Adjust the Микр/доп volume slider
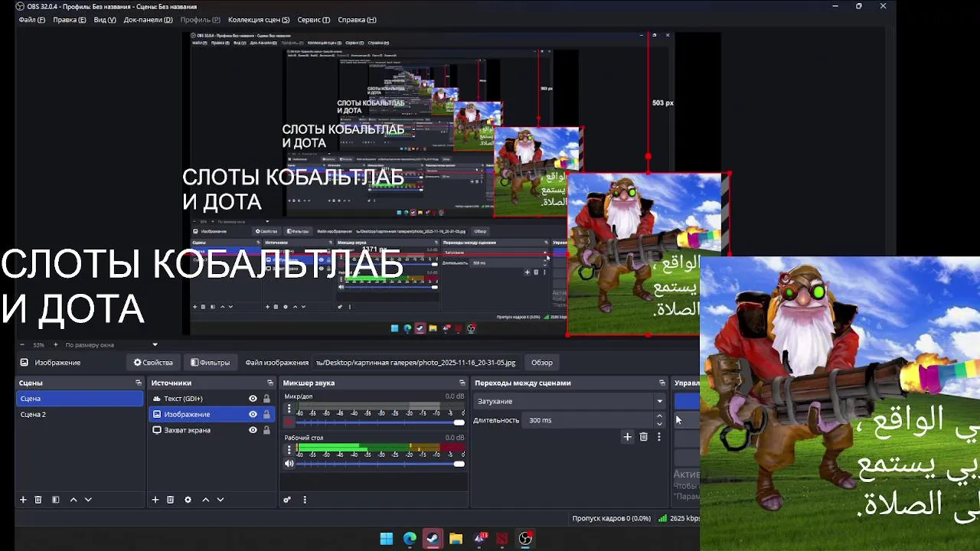Screen dimensions: 980x551 [381, 422]
